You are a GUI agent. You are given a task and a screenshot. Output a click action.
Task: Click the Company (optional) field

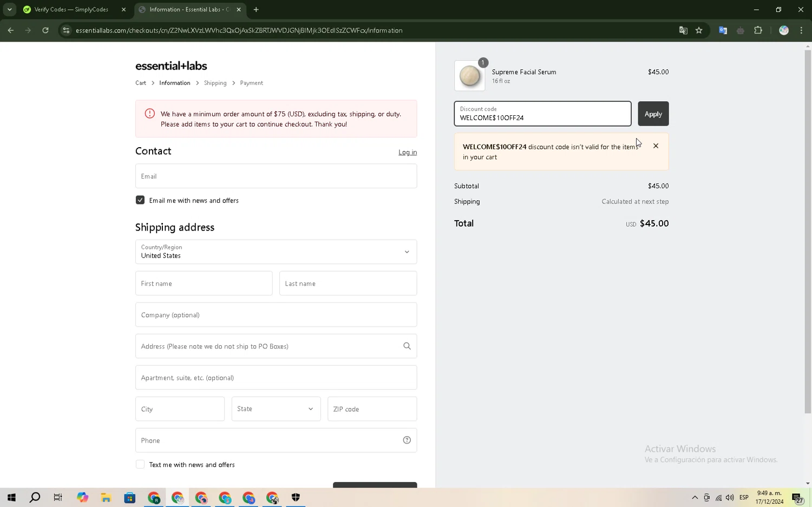276,314
